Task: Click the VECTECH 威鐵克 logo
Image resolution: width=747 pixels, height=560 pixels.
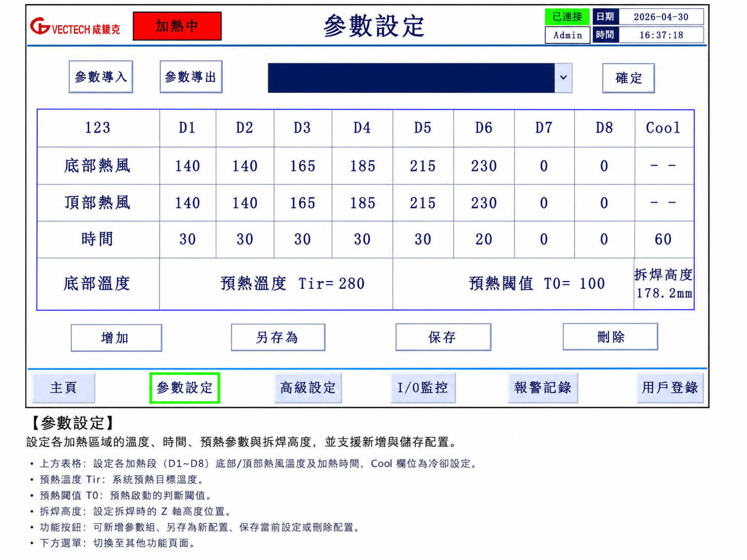Action: (x=75, y=26)
